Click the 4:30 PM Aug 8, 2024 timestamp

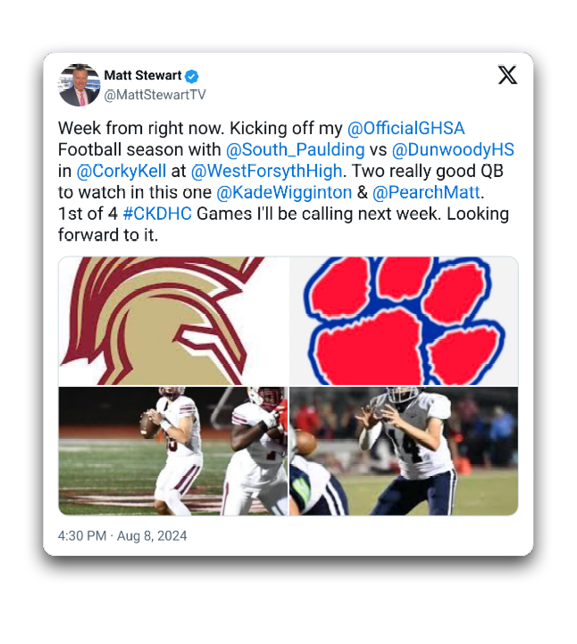(x=122, y=536)
